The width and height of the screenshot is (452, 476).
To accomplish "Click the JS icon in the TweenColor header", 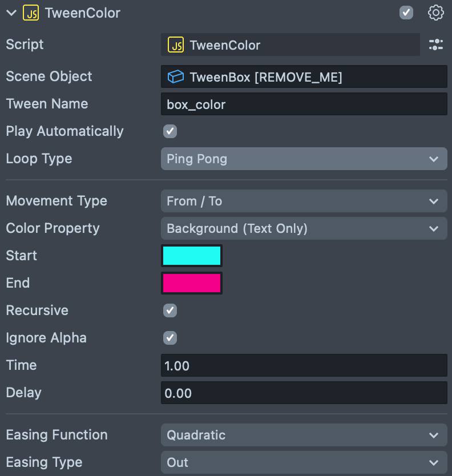I will 31,13.
